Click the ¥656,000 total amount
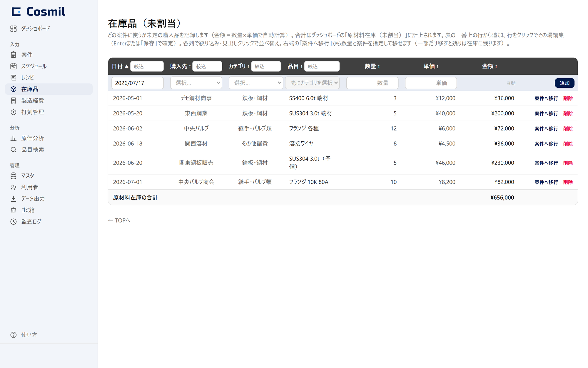The width and height of the screenshot is (588, 368). [x=502, y=198]
